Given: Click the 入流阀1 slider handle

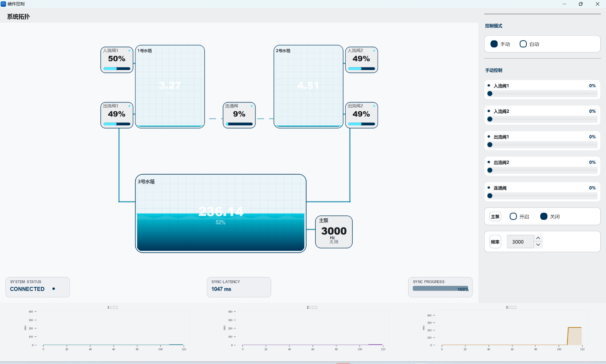Looking at the screenshot, I should (490, 94).
